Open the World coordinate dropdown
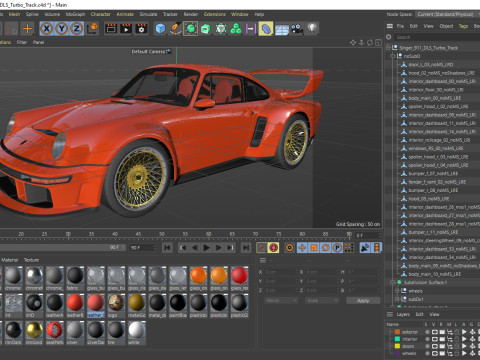The width and height of the screenshot is (480, 360). 281,300
